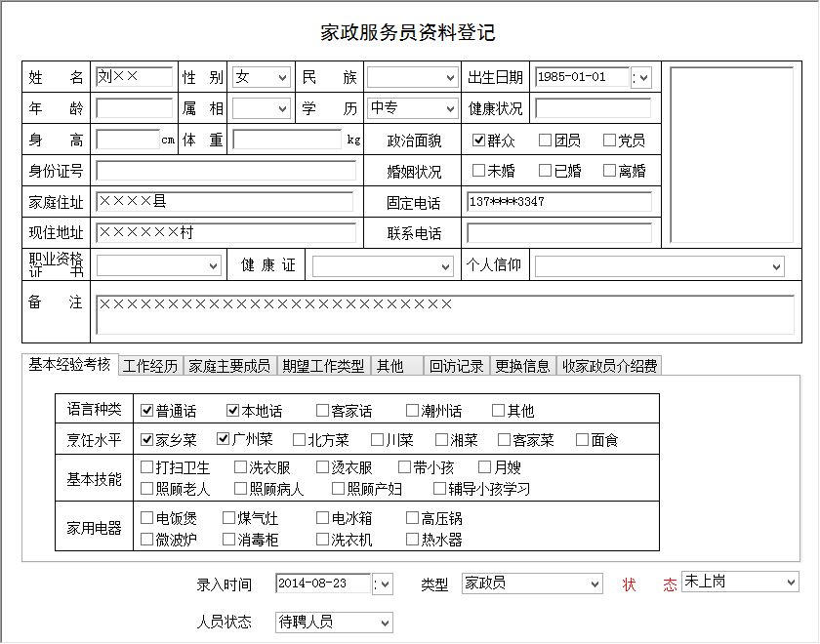Open the 家庭主要成员 tab
820x644 pixels.
[x=229, y=366]
